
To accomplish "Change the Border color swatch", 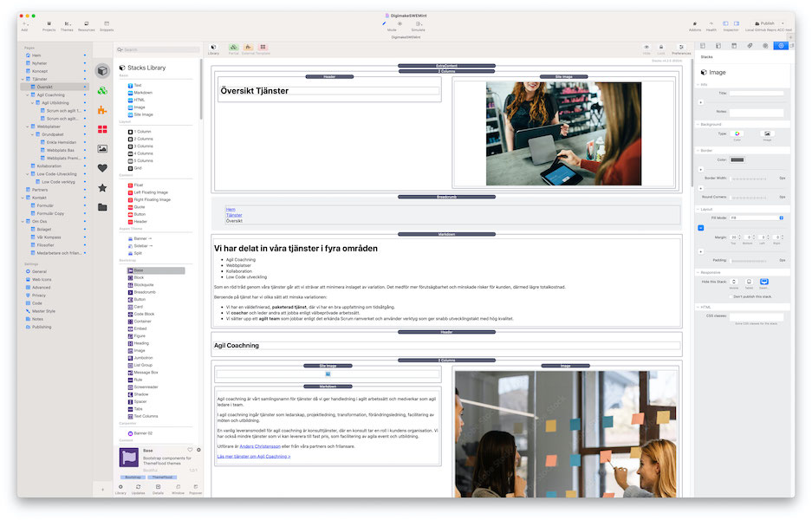I will 737,159.
